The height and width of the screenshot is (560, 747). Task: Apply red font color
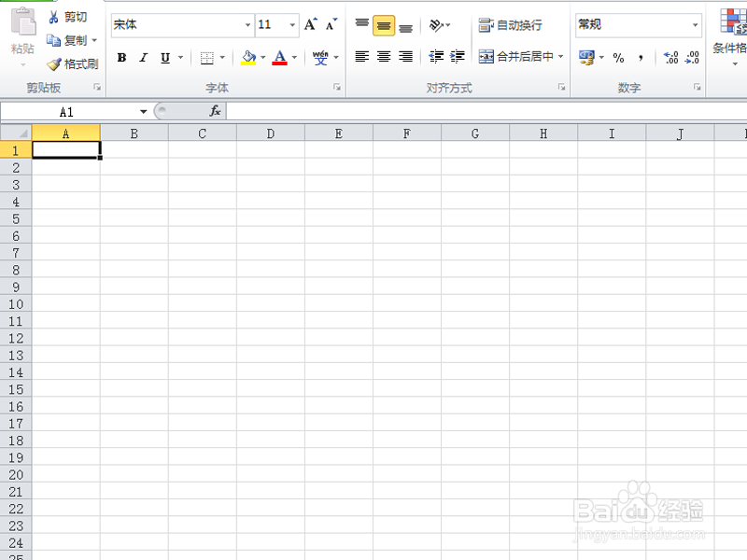click(279, 58)
